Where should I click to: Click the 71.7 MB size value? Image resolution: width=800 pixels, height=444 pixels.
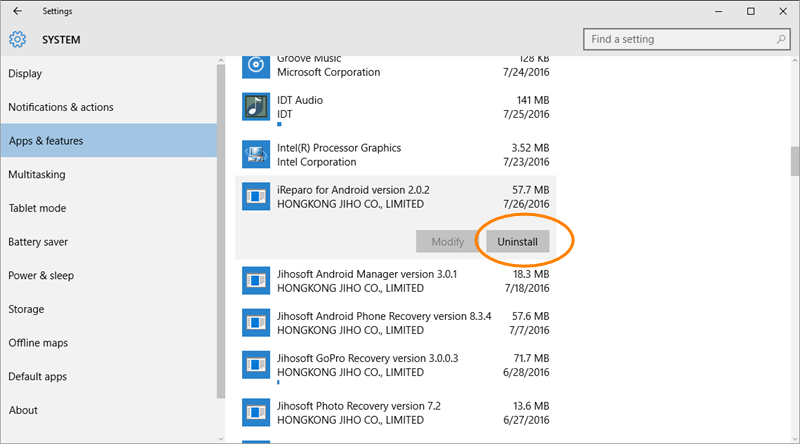[x=531, y=358]
